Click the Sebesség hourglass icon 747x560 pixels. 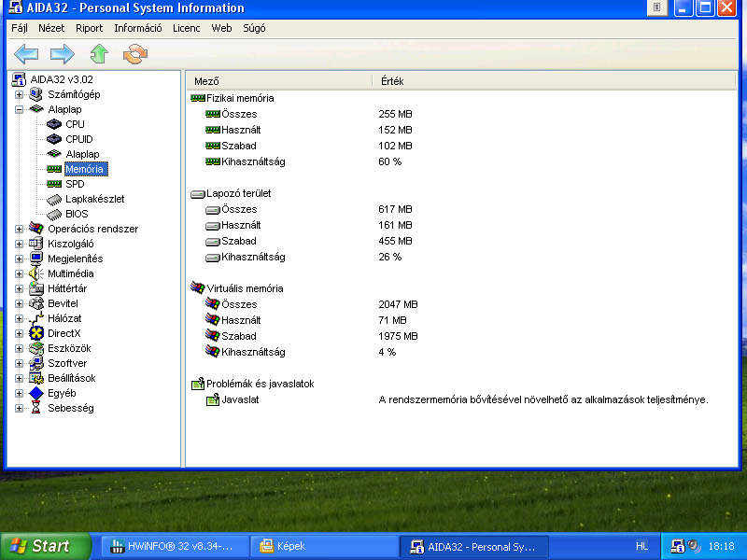(36, 408)
